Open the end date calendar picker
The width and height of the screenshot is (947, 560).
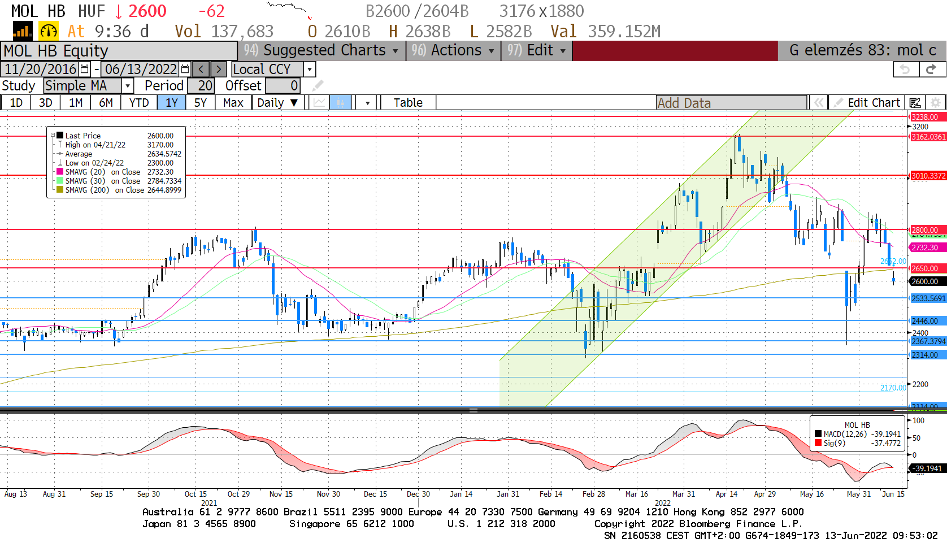coord(185,69)
